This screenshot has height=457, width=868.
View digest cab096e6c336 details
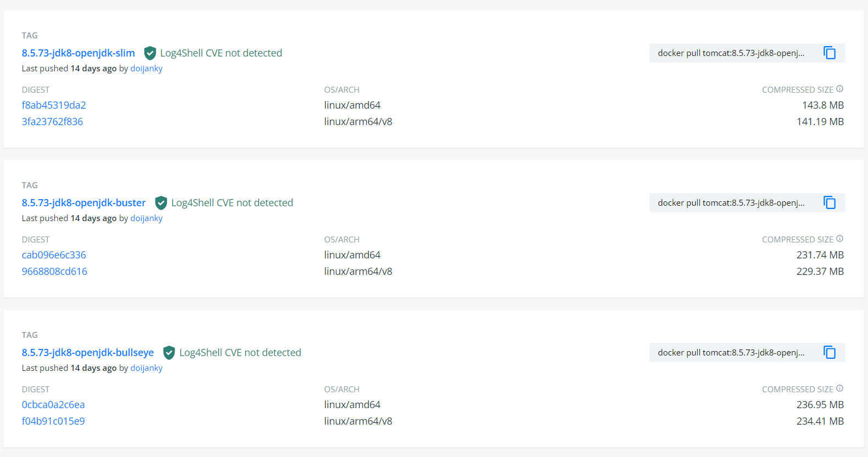pyautogui.click(x=54, y=255)
